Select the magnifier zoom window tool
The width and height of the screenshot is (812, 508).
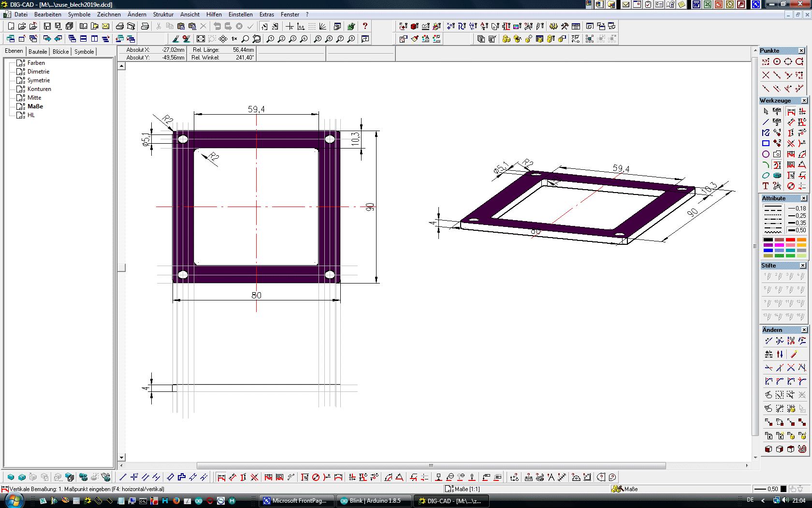point(245,39)
